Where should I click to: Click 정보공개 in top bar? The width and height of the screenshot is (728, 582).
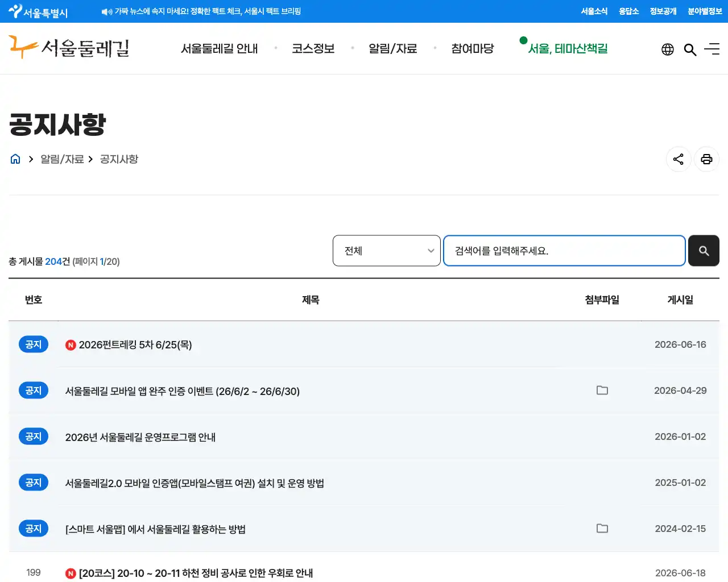(663, 11)
